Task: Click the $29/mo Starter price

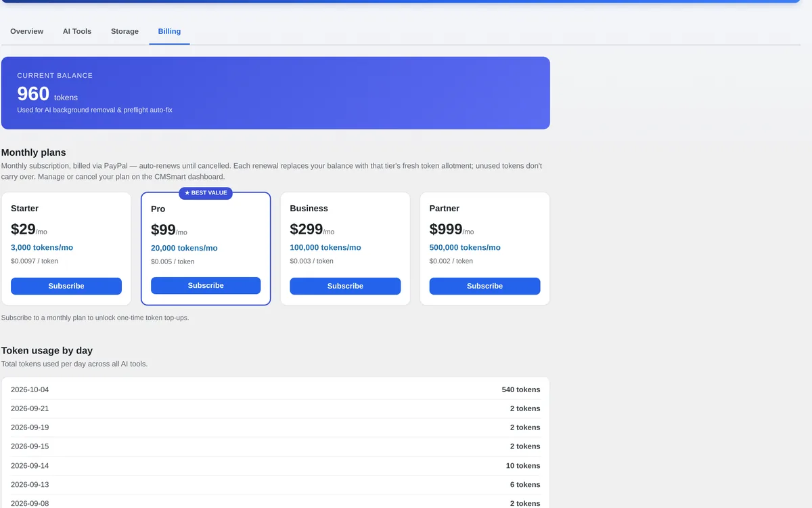Action: point(29,229)
